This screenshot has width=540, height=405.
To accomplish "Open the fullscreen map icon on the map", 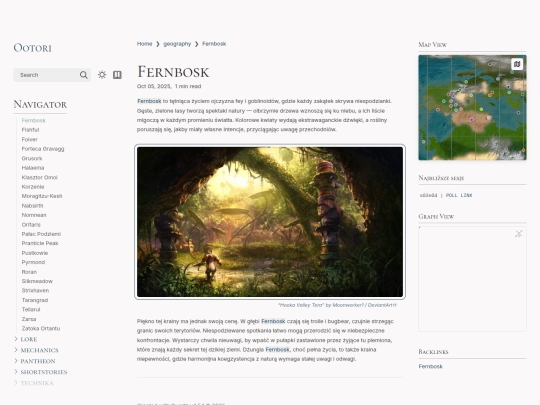I will pos(517,64).
